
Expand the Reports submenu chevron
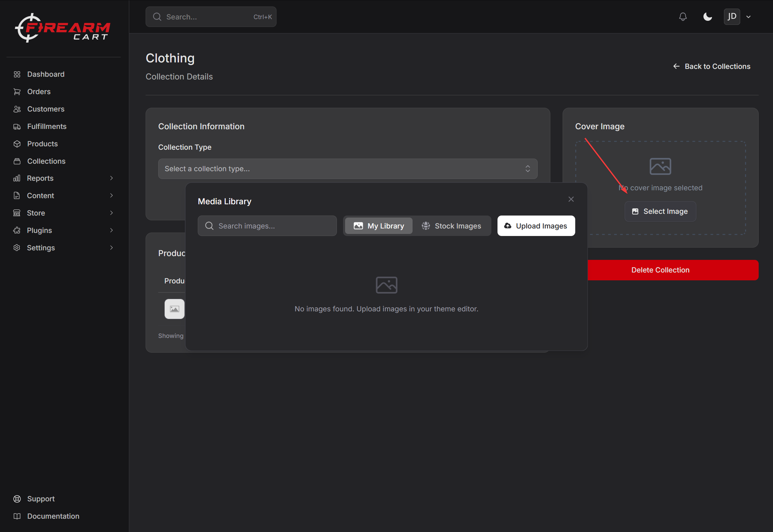112,178
